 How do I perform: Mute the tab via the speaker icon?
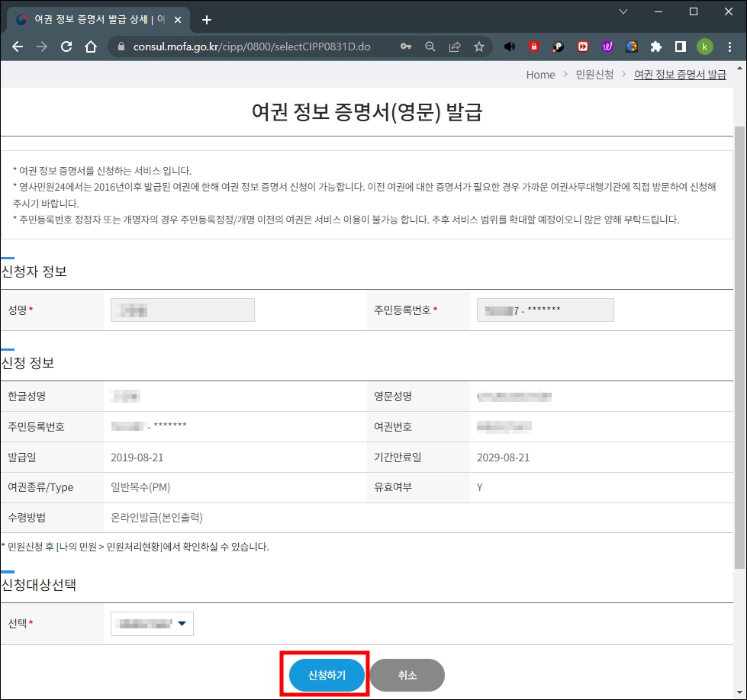[x=509, y=46]
